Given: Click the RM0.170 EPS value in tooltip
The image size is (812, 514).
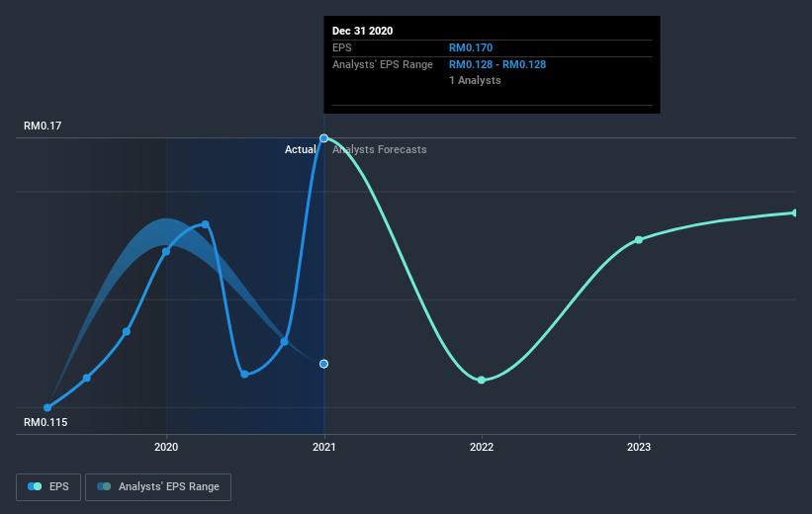Looking at the screenshot, I should point(471,47).
